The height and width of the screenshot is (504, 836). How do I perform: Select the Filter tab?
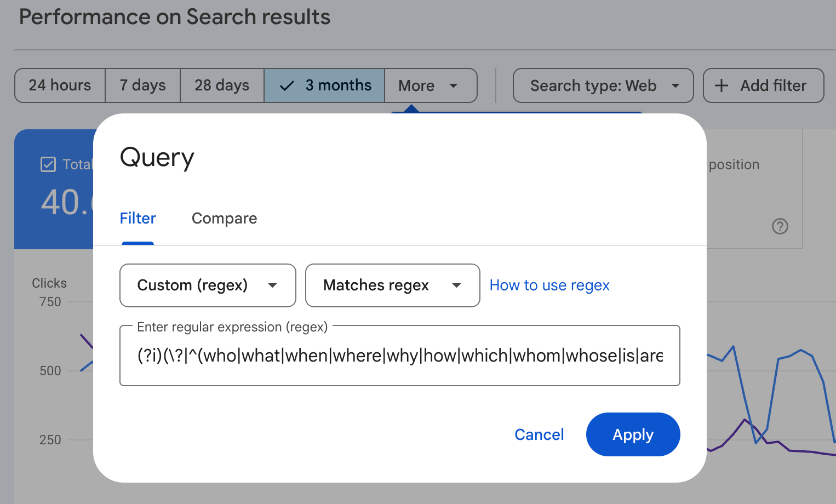pos(138,218)
